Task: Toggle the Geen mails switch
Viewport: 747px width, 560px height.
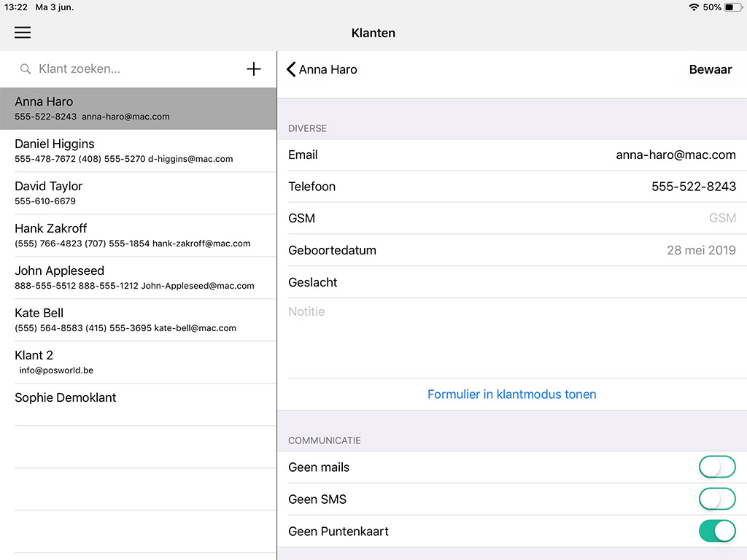Action: [x=717, y=467]
